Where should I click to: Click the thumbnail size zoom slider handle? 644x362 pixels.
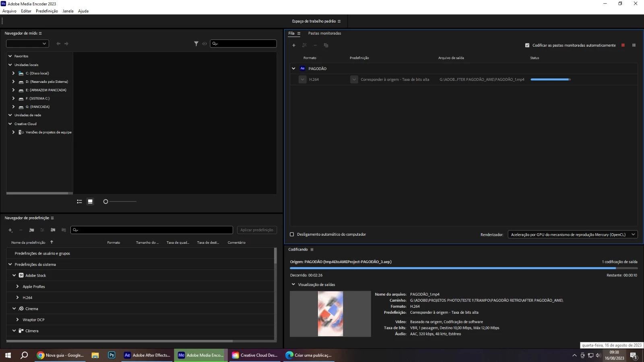click(x=105, y=202)
